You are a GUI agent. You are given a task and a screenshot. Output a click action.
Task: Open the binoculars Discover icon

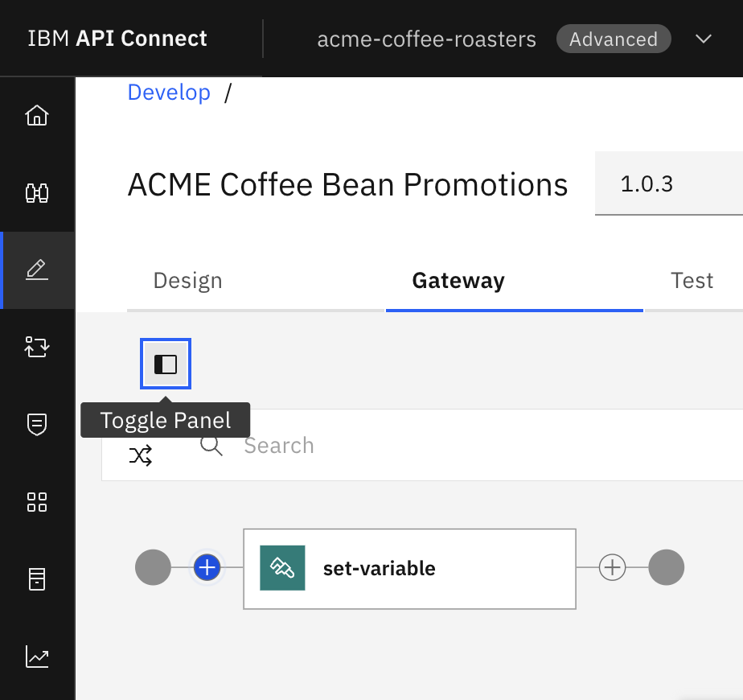37,192
